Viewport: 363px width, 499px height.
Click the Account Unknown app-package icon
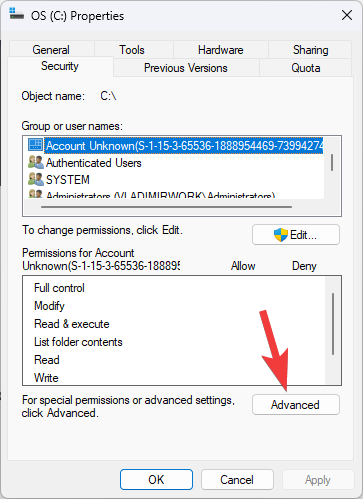(x=35, y=145)
